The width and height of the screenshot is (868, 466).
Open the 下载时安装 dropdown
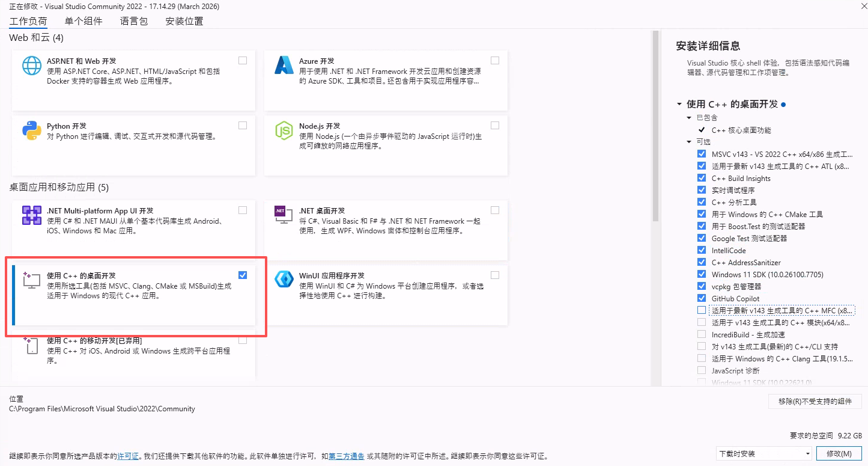coord(764,453)
